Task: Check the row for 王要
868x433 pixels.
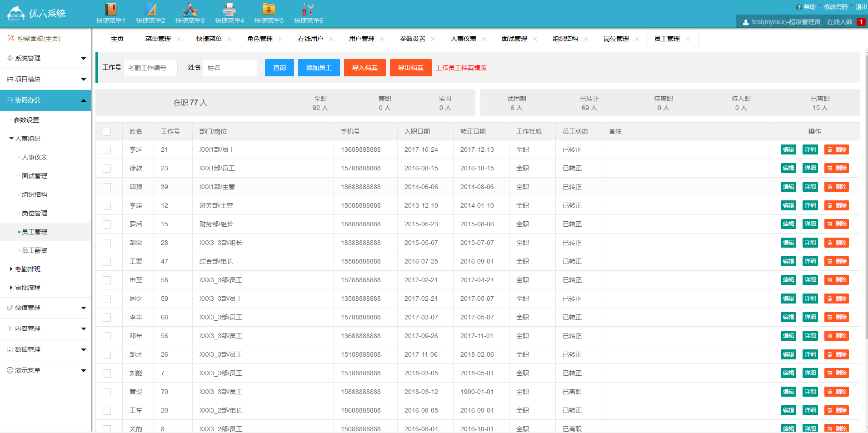Action: tap(107, 262)
